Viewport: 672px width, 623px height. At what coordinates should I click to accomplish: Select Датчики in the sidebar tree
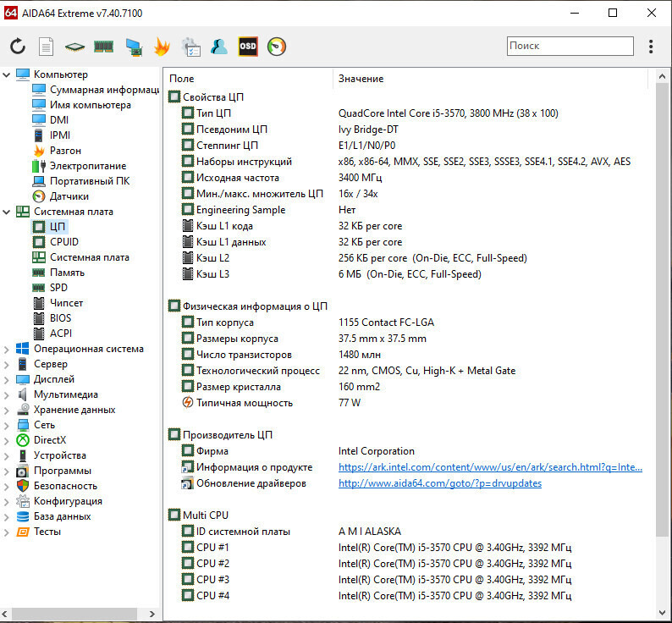(x=69, y=196)
